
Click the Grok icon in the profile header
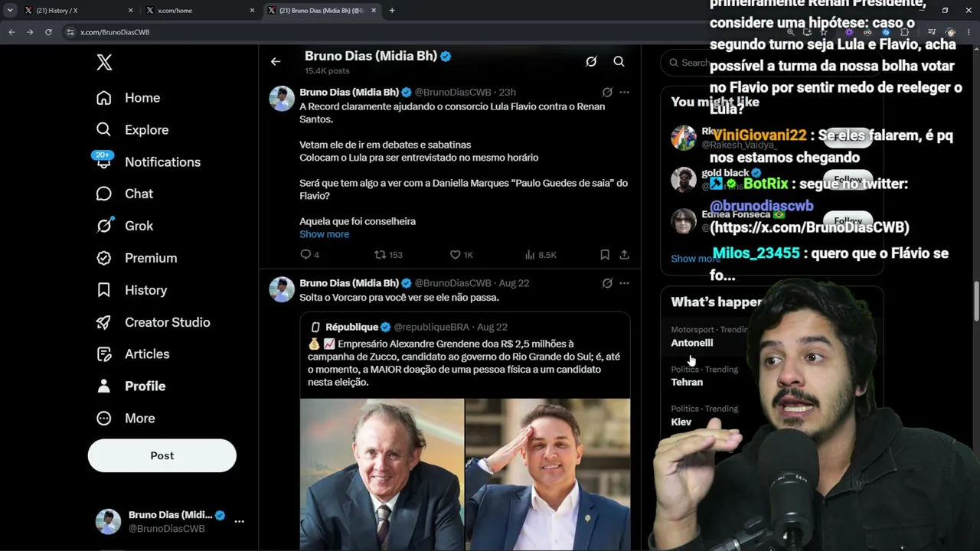pyautogui.click(x=591, y=62)
